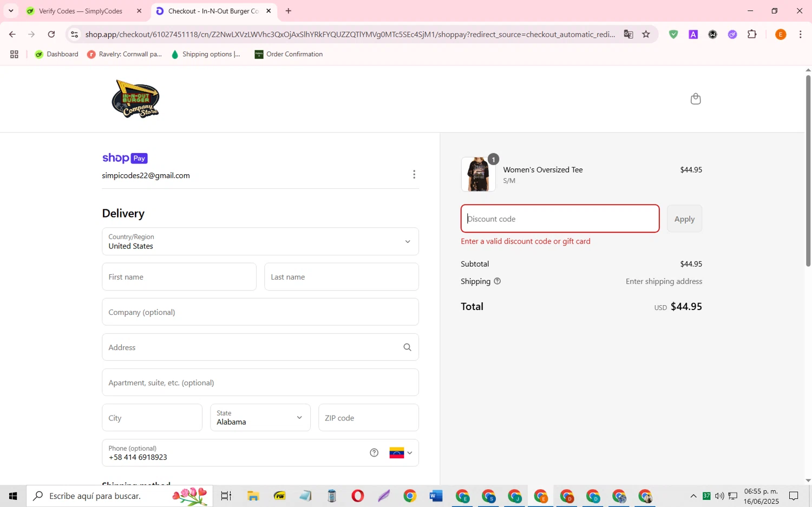Open a new browser tab
The height and width of the screenshot is (507, 812).
click(289, 11)
